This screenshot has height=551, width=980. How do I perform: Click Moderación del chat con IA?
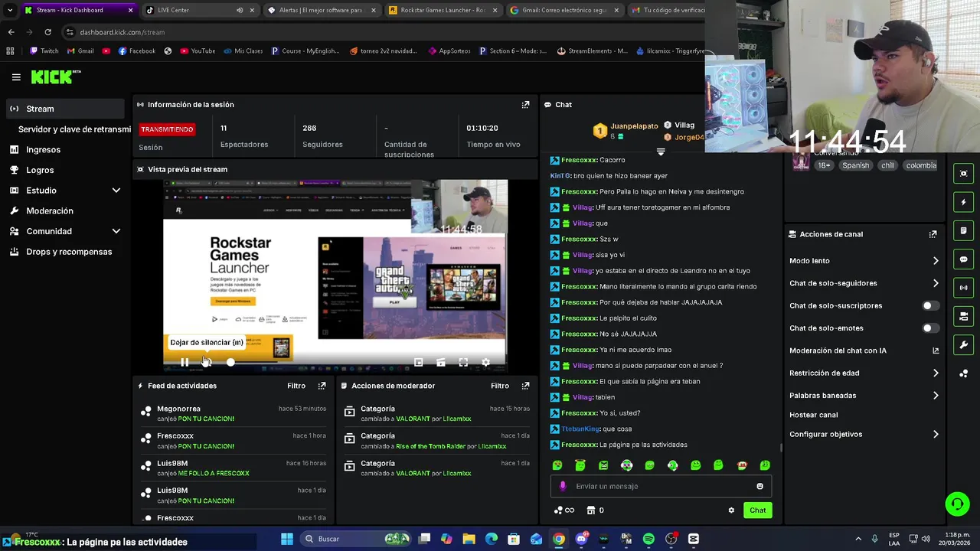838,350
